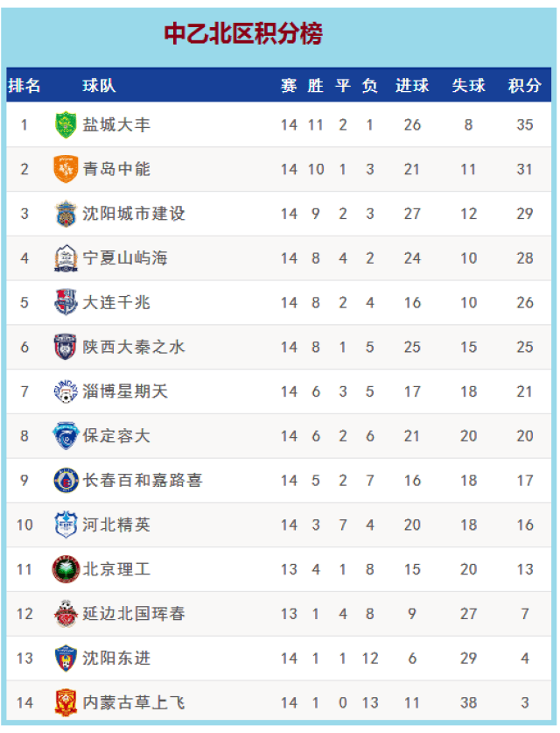Click the 沈阳城市建设 team crest
The width and height of the screenshot is (560, 733).
(x=66, y=214)
